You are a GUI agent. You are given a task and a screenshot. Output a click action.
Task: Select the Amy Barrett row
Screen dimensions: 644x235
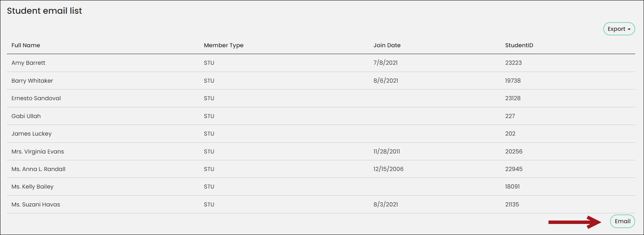coord(321,63)
